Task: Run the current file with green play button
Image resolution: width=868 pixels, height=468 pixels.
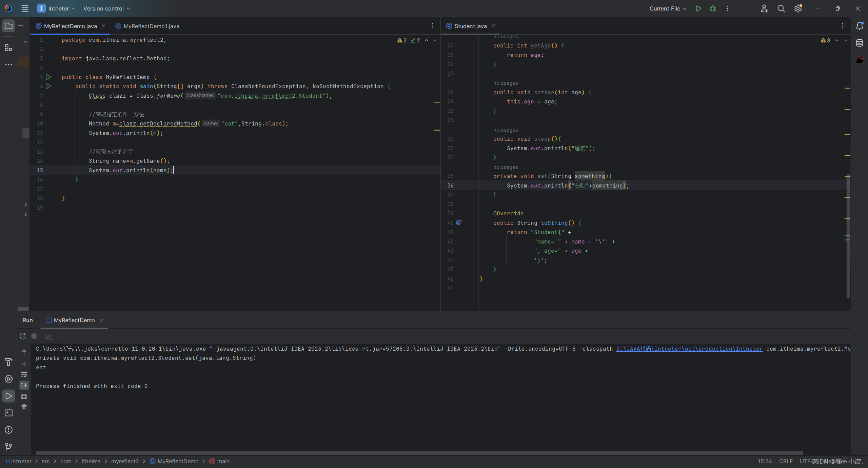Action: coord(698,8)
